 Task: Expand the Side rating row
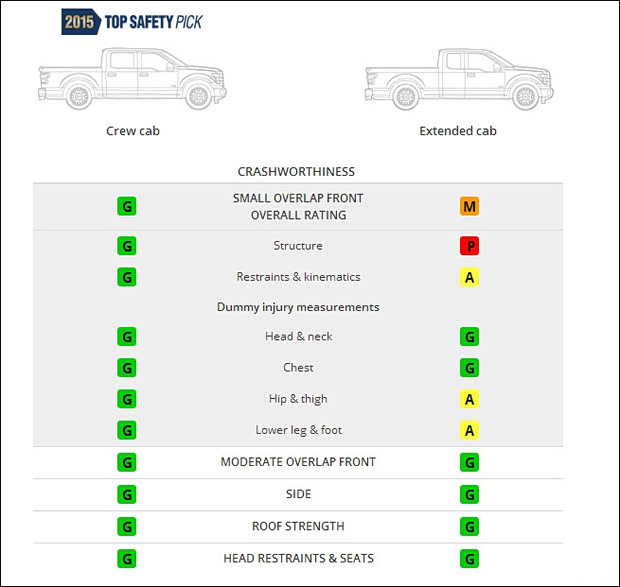point(298,494)
